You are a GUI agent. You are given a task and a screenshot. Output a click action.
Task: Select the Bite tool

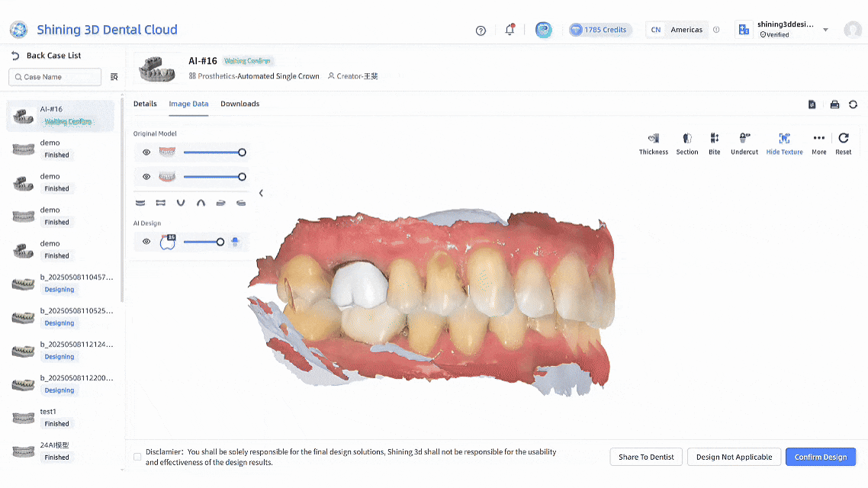pos(714,143)
